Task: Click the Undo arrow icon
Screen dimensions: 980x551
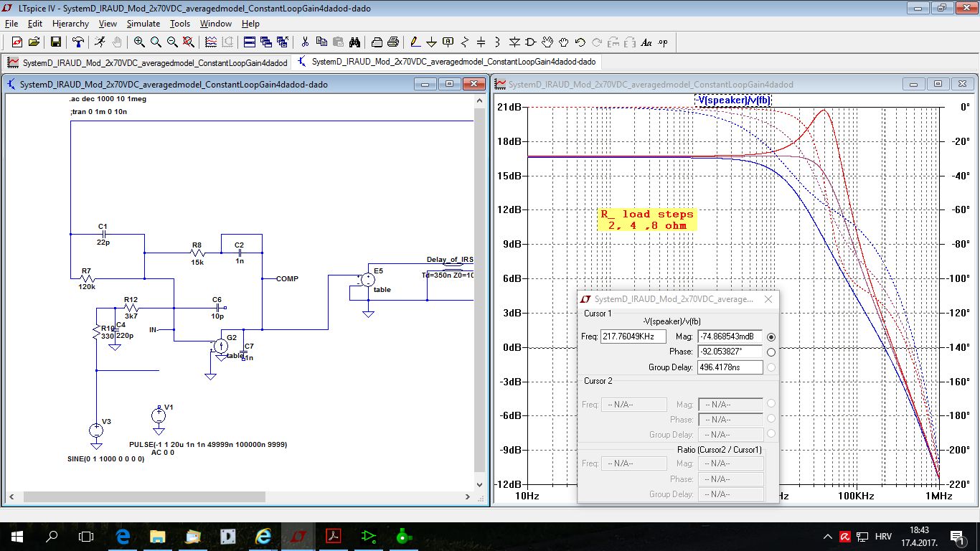Action: (580, 42)
